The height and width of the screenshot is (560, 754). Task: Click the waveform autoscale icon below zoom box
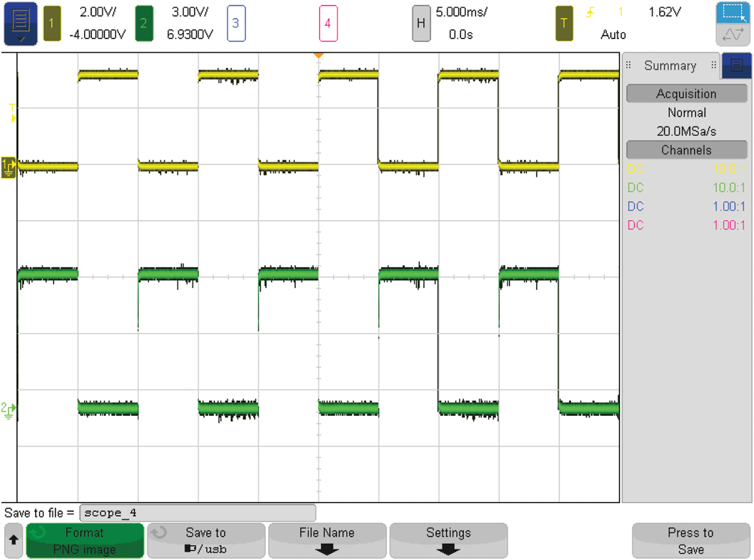pyautogui.click(x=733, y=35)
